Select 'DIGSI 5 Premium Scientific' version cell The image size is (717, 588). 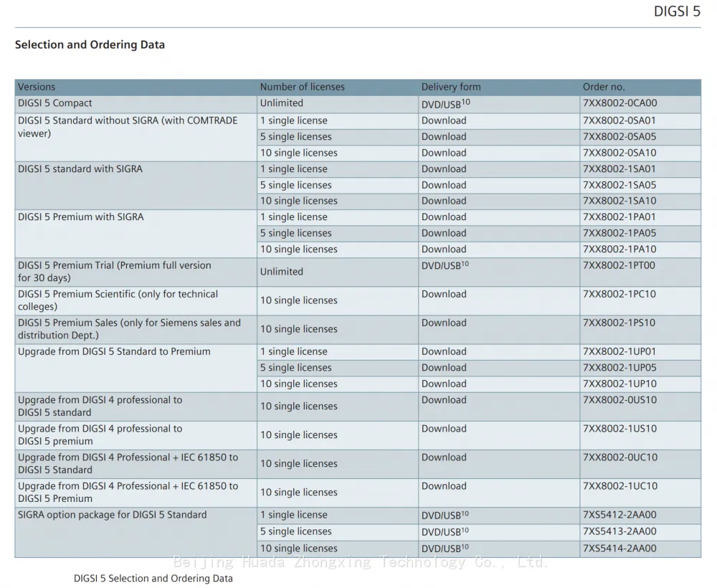pyautogui.click(x=136, y=301)
